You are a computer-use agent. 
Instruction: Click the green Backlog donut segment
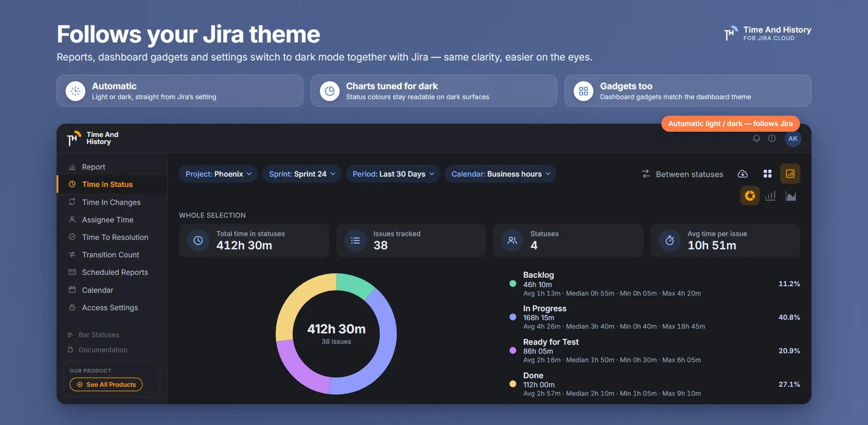tap(354, 286)
